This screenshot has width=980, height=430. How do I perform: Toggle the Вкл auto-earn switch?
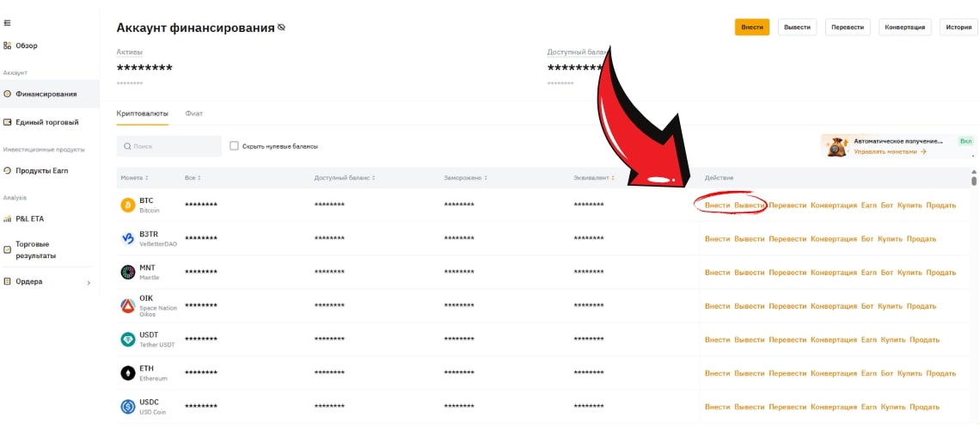[965, 141]
